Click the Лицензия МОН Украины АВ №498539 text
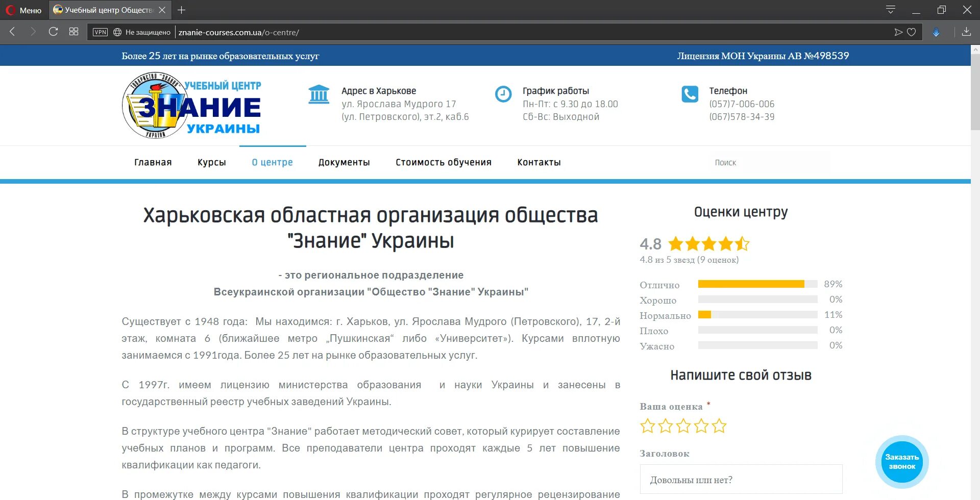This screenshot has width=980, height=500. coord(763,56)
